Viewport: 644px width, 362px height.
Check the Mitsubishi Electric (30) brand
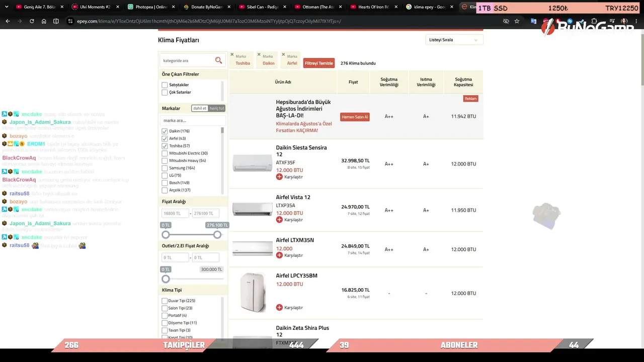[x=165, y=153]
